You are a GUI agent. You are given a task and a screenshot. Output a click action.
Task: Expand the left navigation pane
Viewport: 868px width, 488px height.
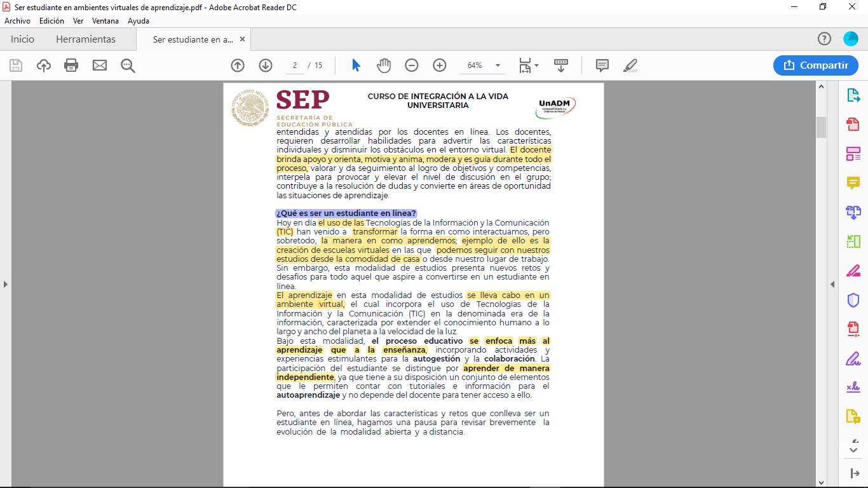[6, 284]
